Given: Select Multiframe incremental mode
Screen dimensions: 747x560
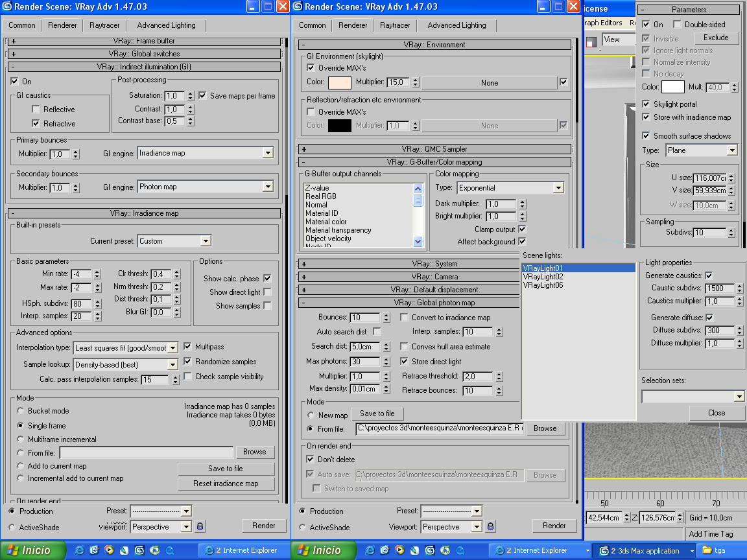Looking at the screenshot, I should [21, 439].
